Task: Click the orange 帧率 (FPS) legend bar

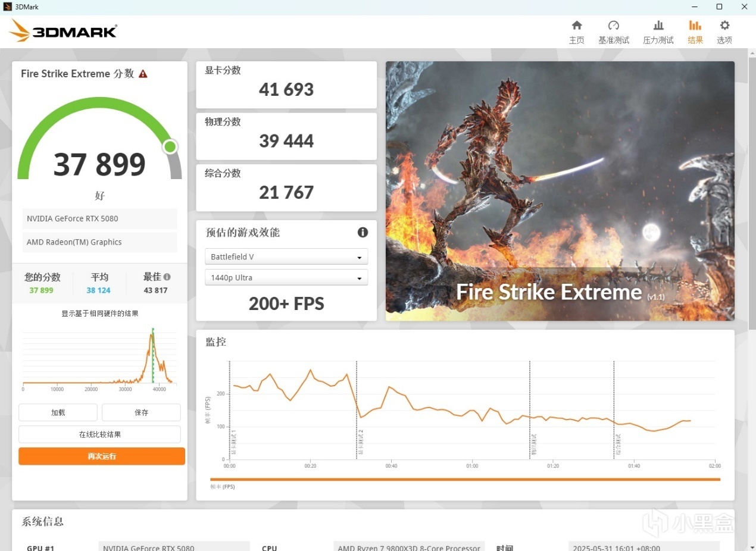Action: (465, 479)
